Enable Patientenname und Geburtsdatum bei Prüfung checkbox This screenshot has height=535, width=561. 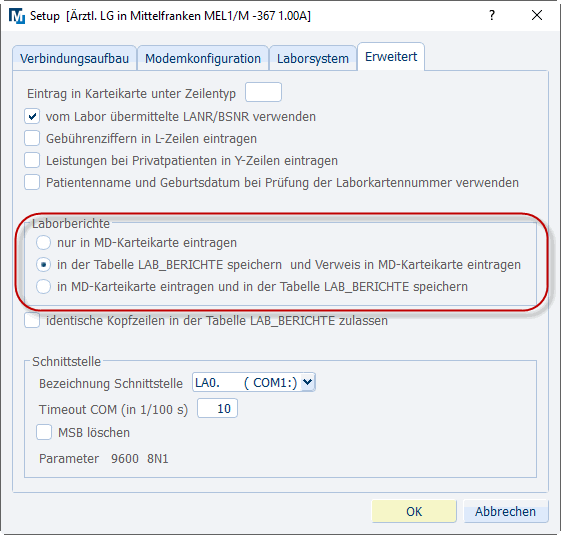pos(32,182)
